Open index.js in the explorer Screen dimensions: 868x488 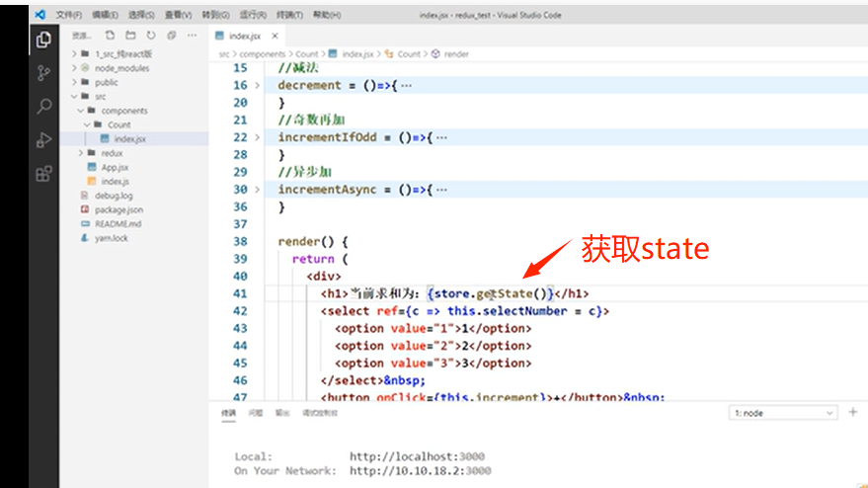116,182
